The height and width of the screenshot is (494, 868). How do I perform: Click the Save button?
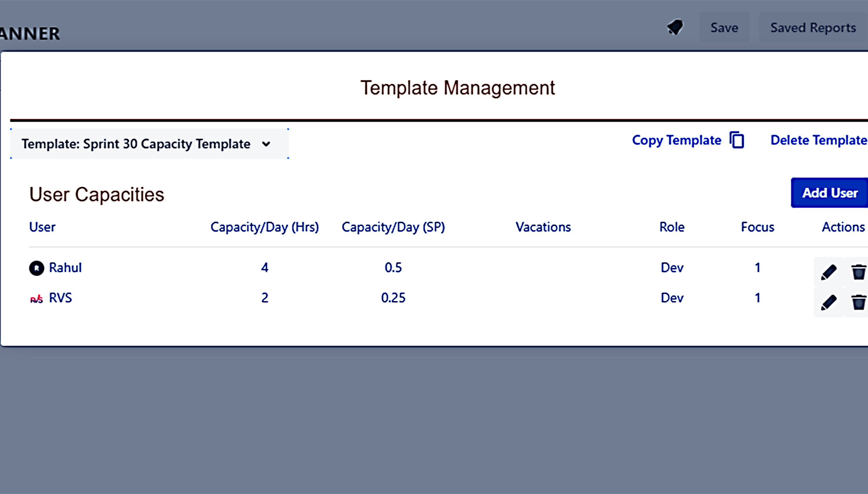pos(724,27)
